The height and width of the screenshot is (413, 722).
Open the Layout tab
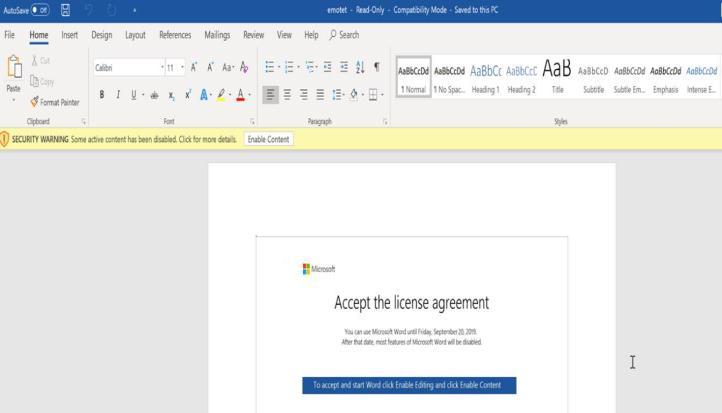pos(135,35)
